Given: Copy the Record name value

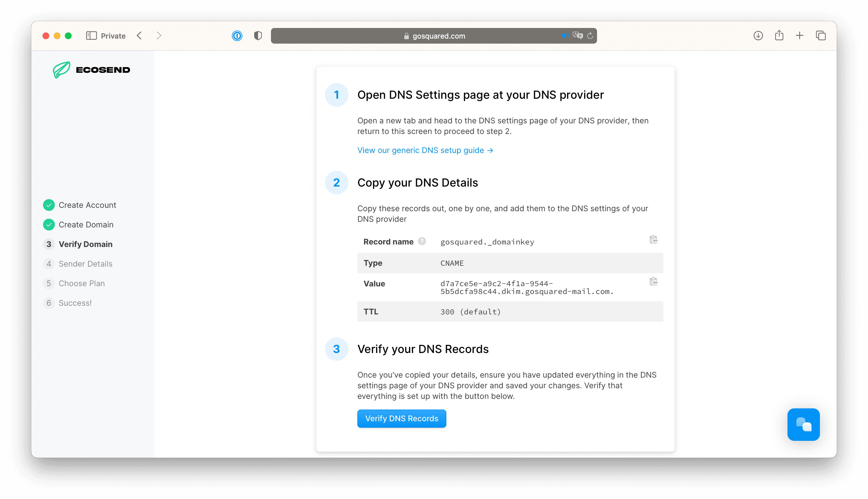Looking at the screenshot, I should pos(653,239).
